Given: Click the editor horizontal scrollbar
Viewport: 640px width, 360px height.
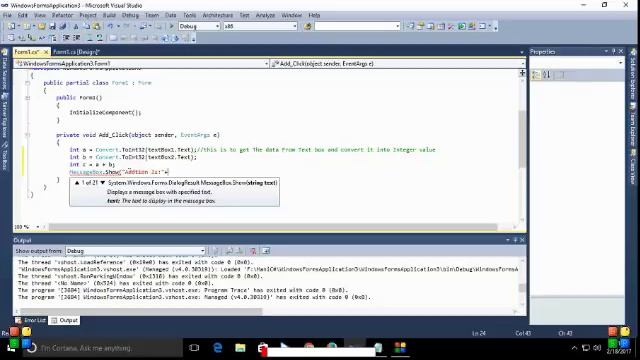Looking at the screenshot, I should 273,227.
